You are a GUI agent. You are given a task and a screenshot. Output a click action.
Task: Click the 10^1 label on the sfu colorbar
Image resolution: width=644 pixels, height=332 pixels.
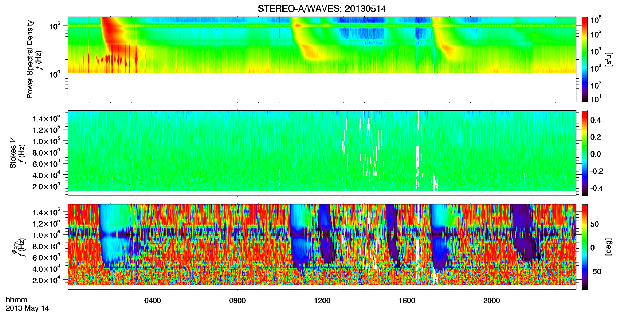[596, 99]
